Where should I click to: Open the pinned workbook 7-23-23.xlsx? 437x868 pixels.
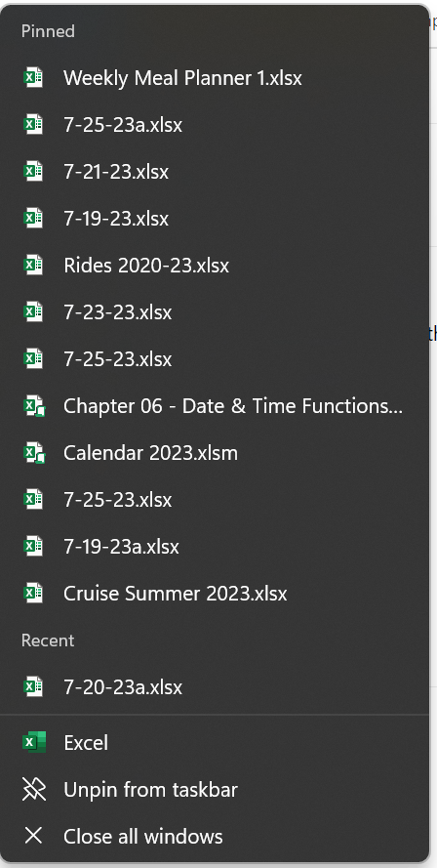[x=215, y=312]
